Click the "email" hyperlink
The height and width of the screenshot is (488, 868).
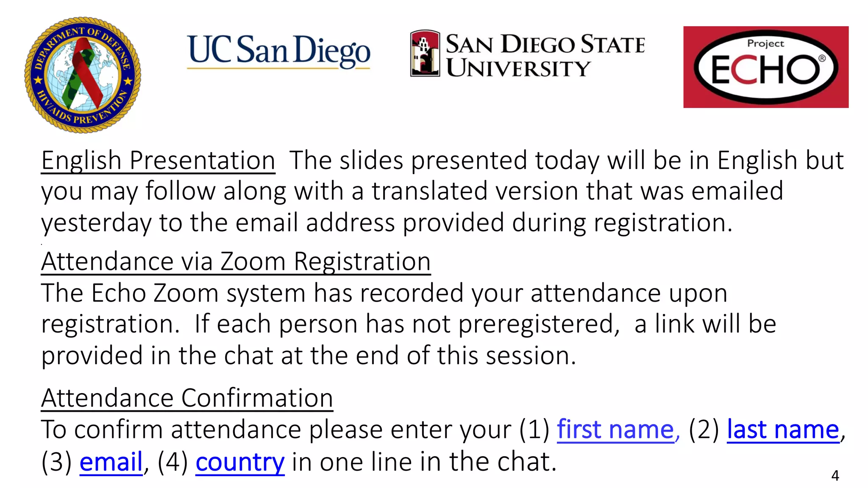click(111, 462)
